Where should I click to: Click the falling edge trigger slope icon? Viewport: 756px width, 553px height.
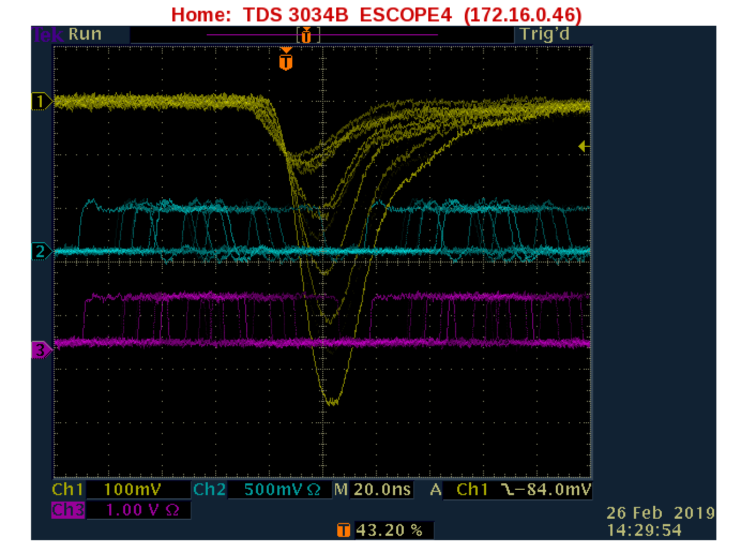click(508, 489)
